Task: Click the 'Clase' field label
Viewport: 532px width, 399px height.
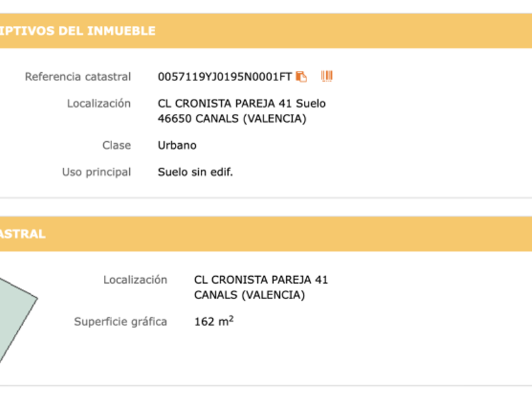Action: (x=117, y=145)
